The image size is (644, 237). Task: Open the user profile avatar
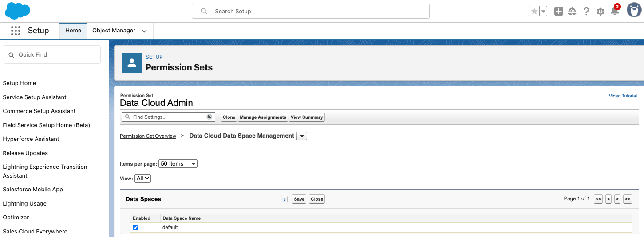(634, 10)
